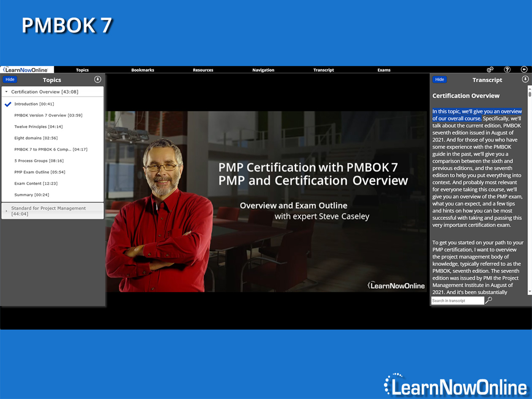Click the pin icon in Topics panel

[x=98, y=79]
